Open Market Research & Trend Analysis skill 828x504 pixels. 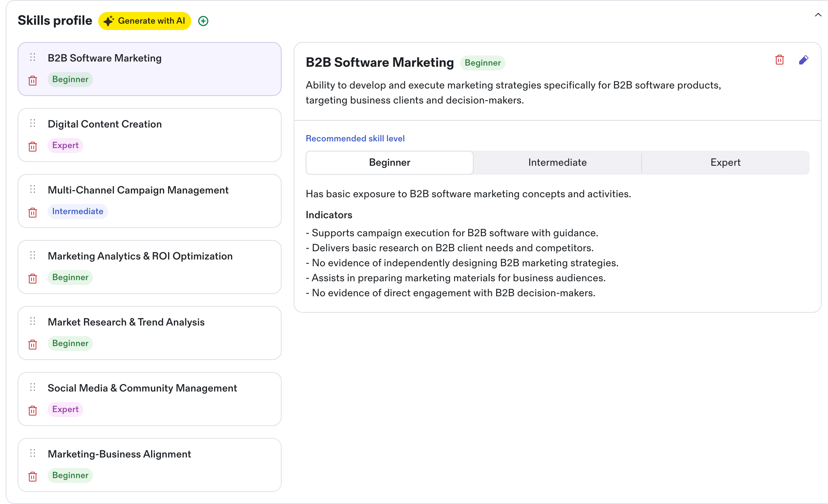pyautogui.click(x=150, y=333)
